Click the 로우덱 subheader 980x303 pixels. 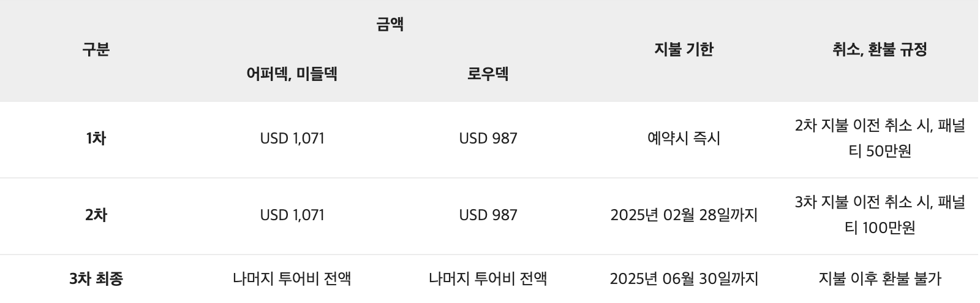[x=488, y=74]
